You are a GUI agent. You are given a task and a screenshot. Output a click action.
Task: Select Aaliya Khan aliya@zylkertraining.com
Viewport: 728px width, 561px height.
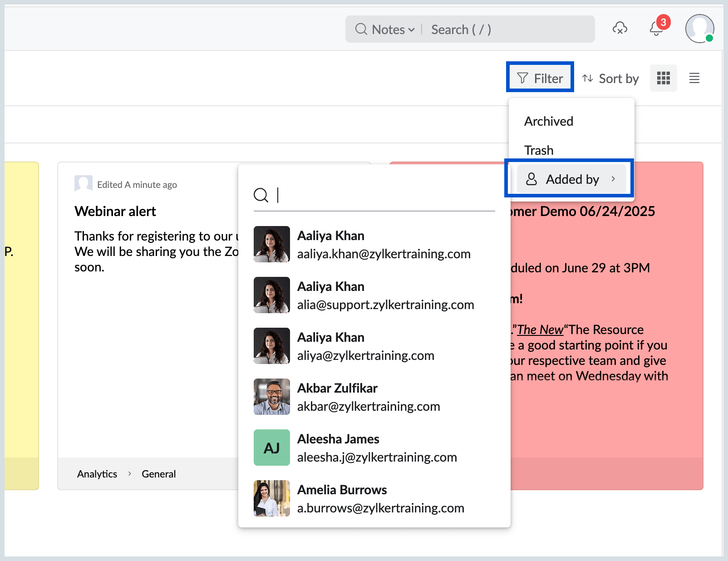click(374, 346)
